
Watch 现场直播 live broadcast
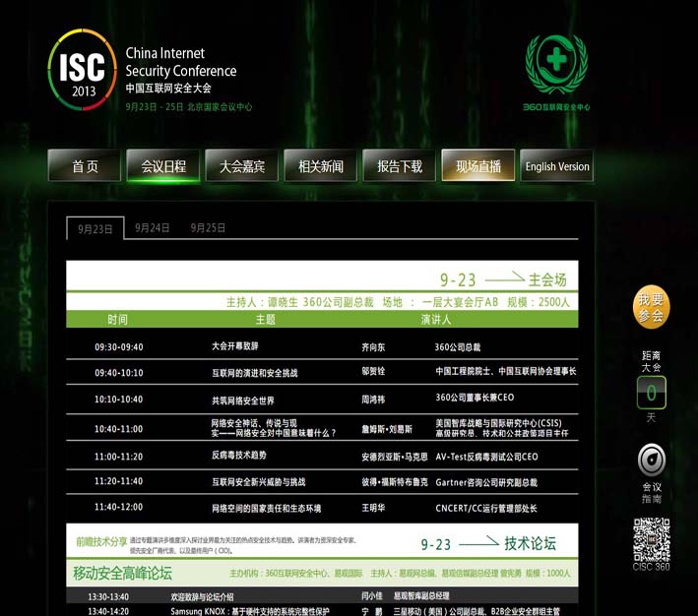point(478,166)
